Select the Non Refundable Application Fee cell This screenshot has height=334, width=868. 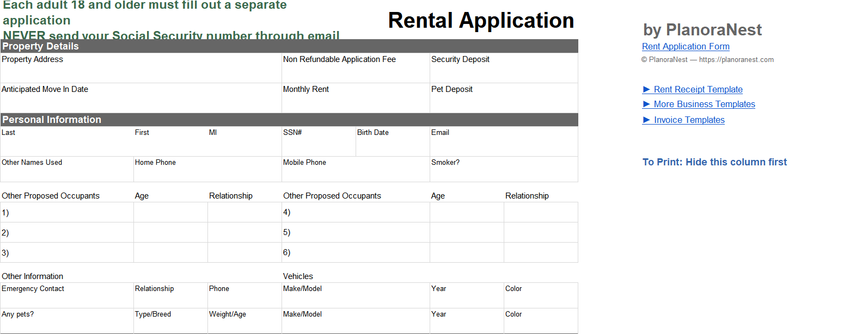click(356, 68)
